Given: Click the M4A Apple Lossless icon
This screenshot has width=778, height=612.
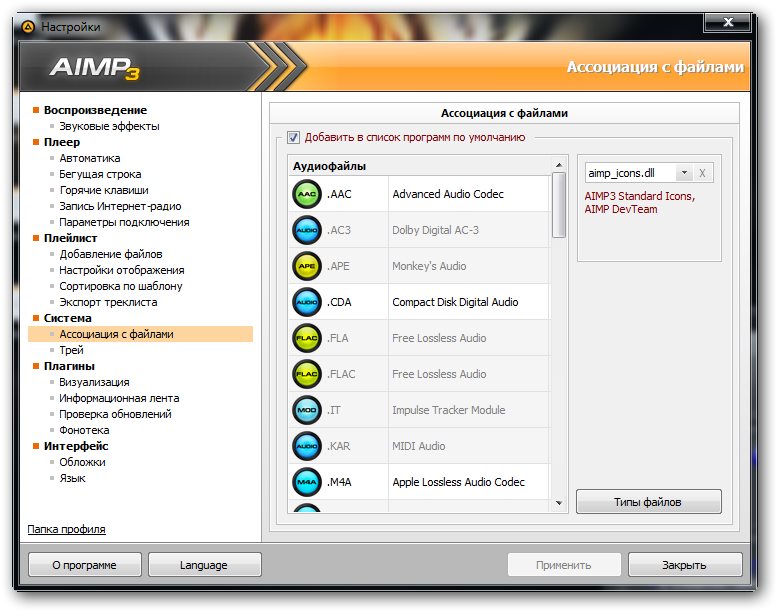Looking at the screenshot, I should tap(306, 482).
